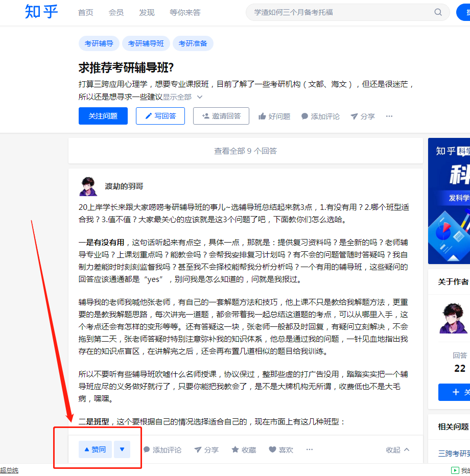
Task: Share the question via 分享
Action: [363, 116]
